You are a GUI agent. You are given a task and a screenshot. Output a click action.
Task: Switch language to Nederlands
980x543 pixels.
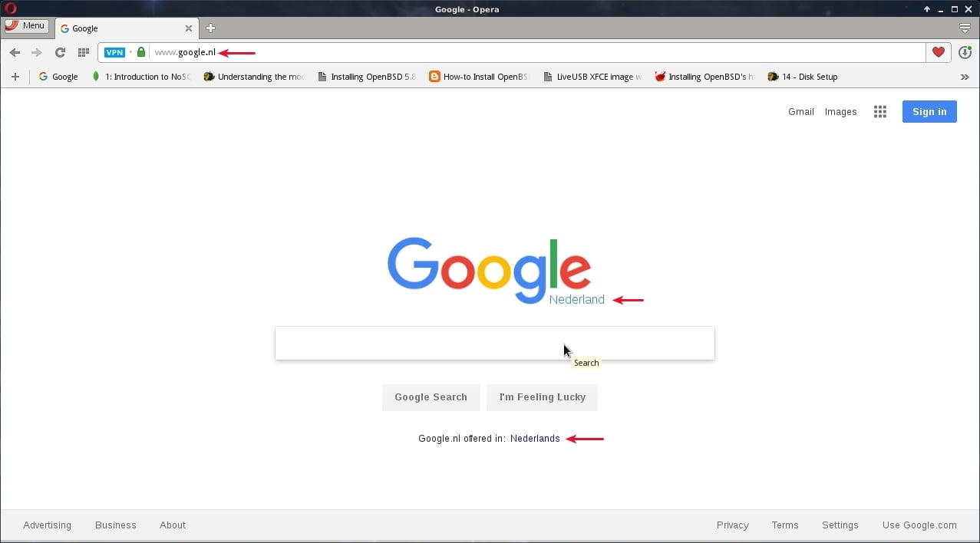click(x=535, y=439)
